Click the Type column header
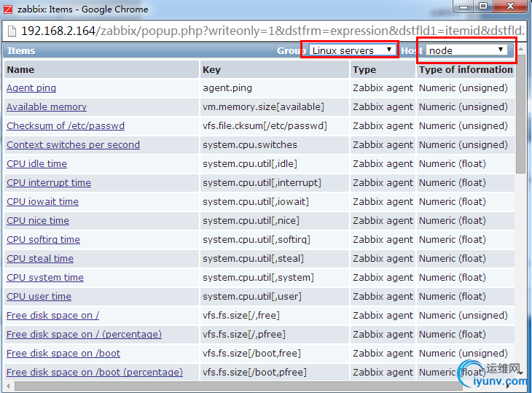Image resolution: width=532 pixels, height=393 pixels. (383, 69)
